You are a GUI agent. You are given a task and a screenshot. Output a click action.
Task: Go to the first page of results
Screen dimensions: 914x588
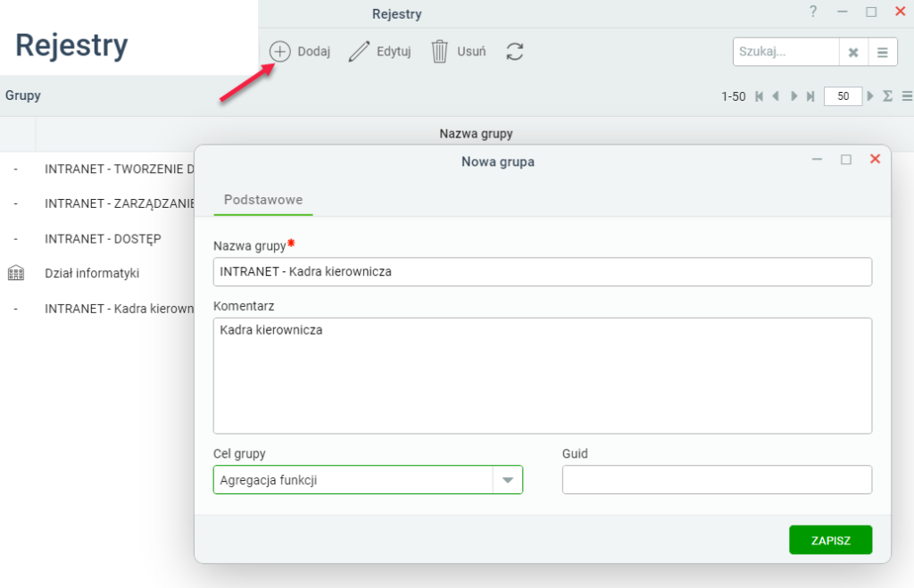pyautogui.click(x=759, y=96)
